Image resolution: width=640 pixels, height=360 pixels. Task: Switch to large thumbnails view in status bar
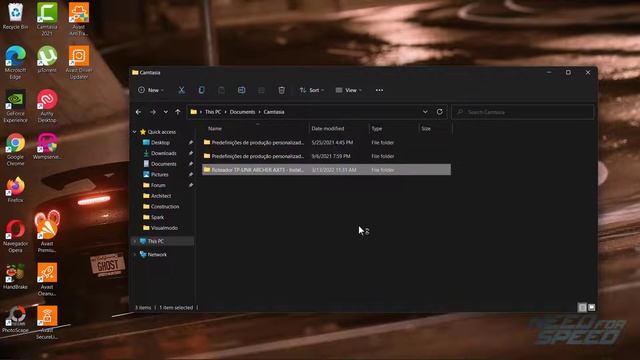[x=591, y=307]
